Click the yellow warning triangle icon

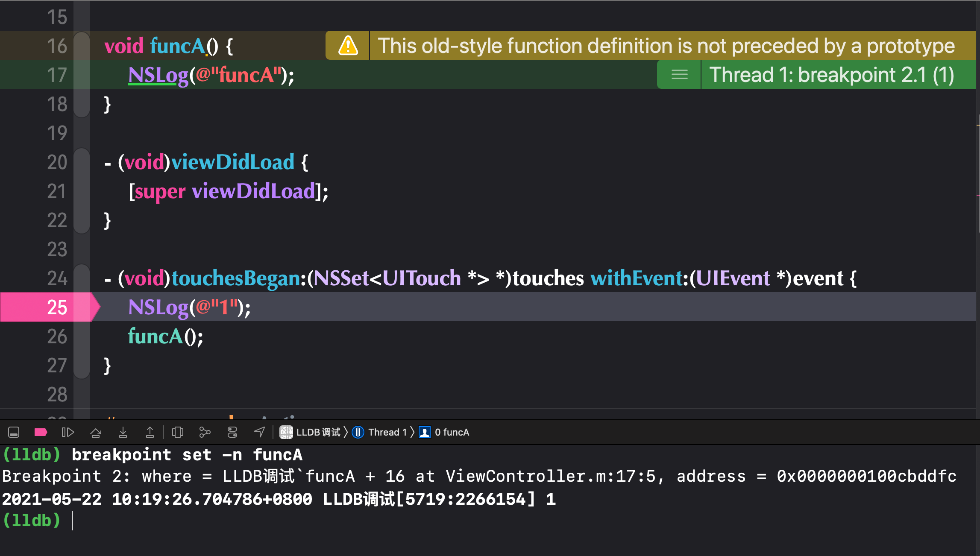click(348, 46)
